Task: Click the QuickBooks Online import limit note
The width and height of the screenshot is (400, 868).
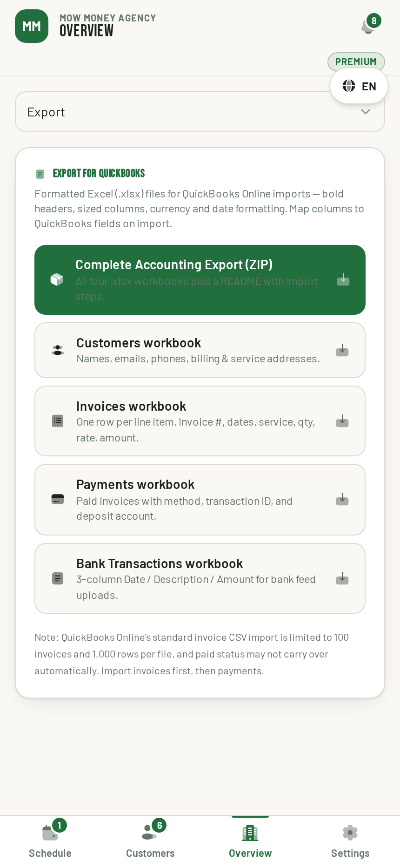Action: point(192,654)
